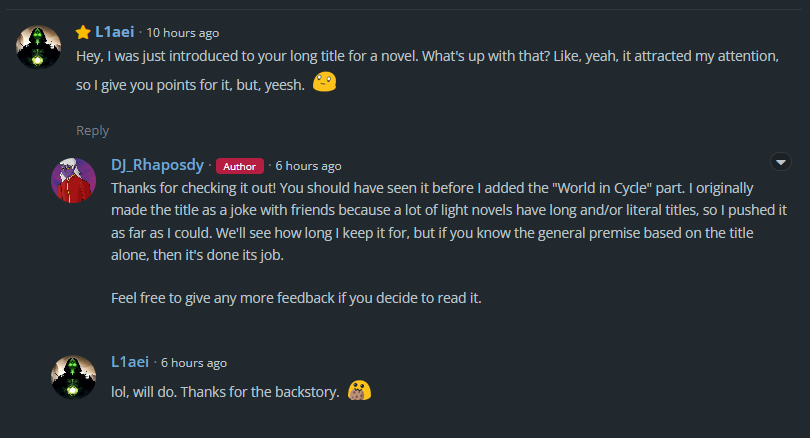Visit DJ_Rhaposdy's profile via username
Image resolution: width=810 pixels, height=438 pixels.
(157, 165)
